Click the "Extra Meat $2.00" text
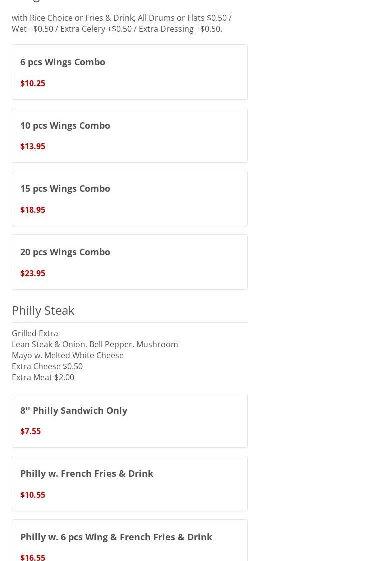 click(x=43, y=377)
